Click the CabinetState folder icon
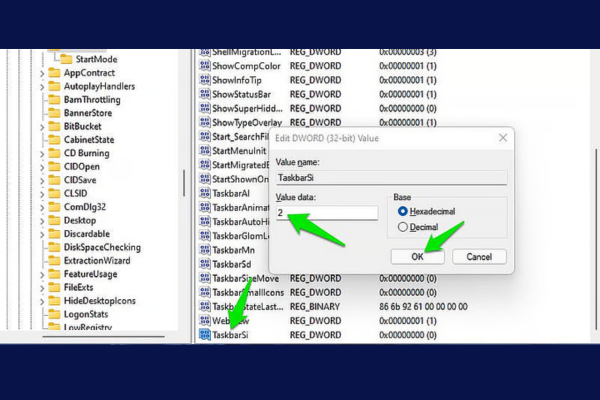600x400 pixels. [54, 140]
